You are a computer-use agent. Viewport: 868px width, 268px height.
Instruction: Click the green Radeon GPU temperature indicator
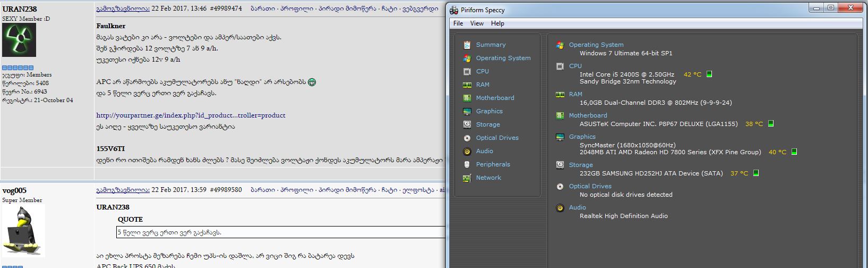point(794,152)
